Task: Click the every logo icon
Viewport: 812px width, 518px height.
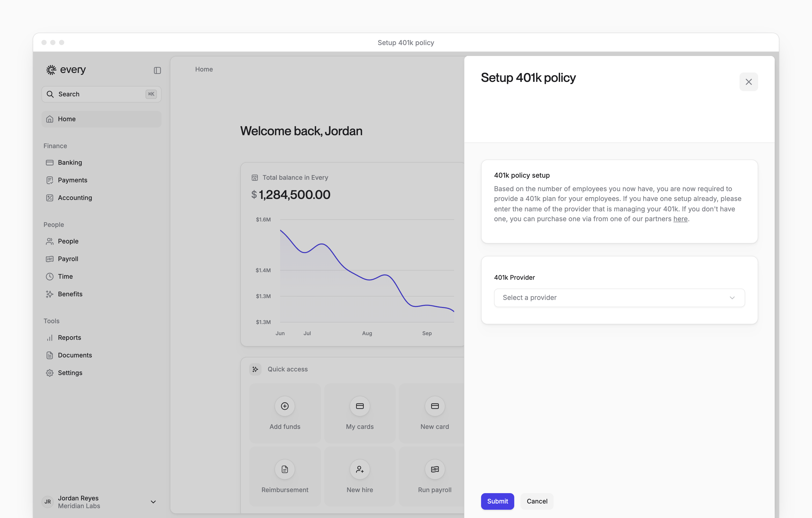Action: click(51, 70)
